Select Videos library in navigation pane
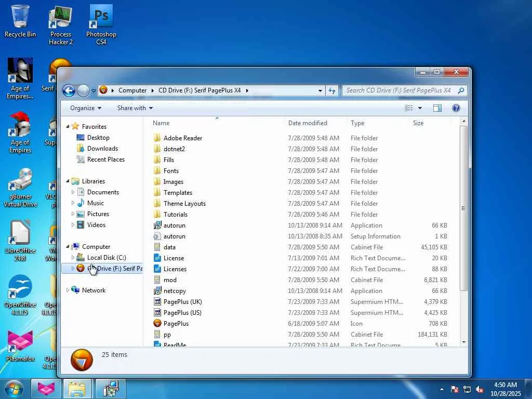The height and width of the screenshot is (399, 532). (x=96, y=224)
